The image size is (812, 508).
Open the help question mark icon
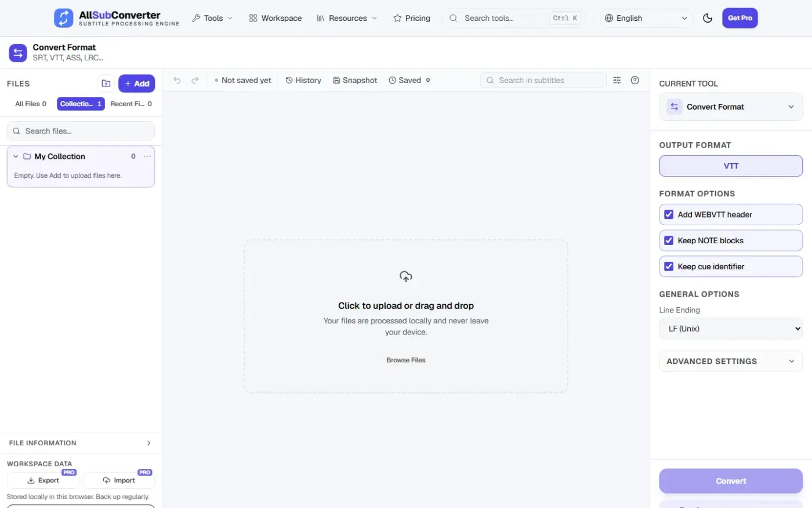635,80
